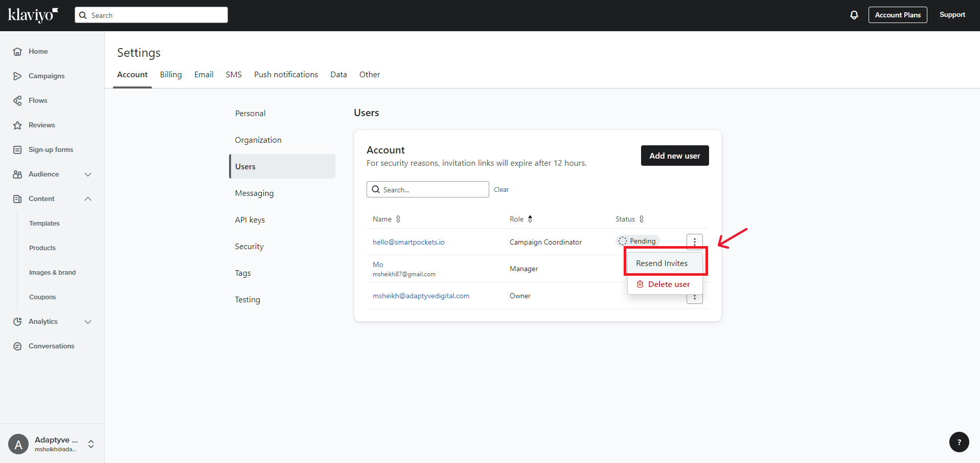Screen dimensions: 980x463
Task: Expand the Audience sidebar section
Action: (88, 174)
